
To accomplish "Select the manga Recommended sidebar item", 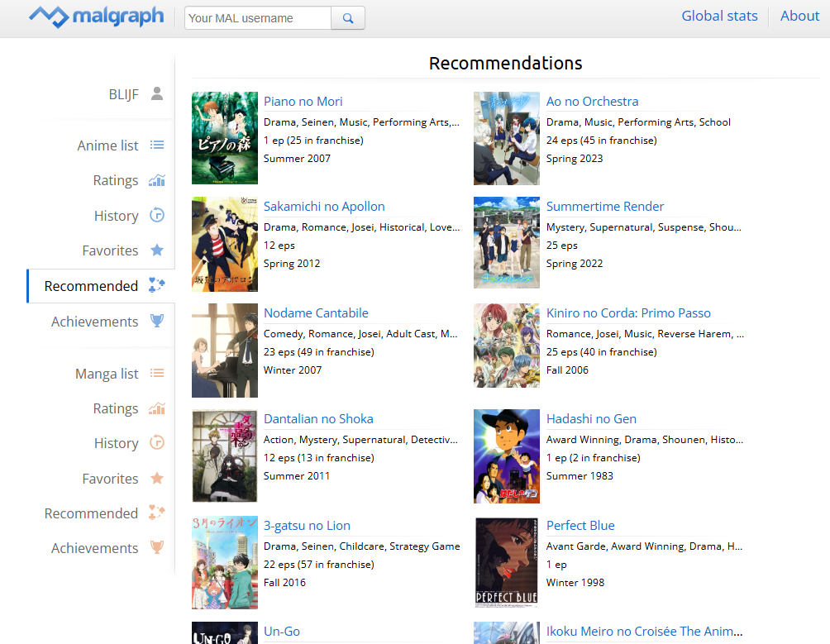I will (91, 513).
